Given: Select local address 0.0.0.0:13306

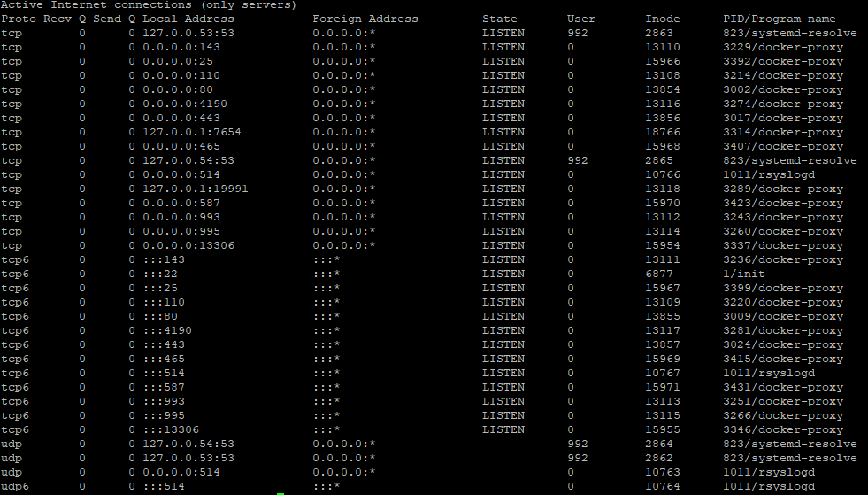Looking at the screenshot, I should click(188, 245).
